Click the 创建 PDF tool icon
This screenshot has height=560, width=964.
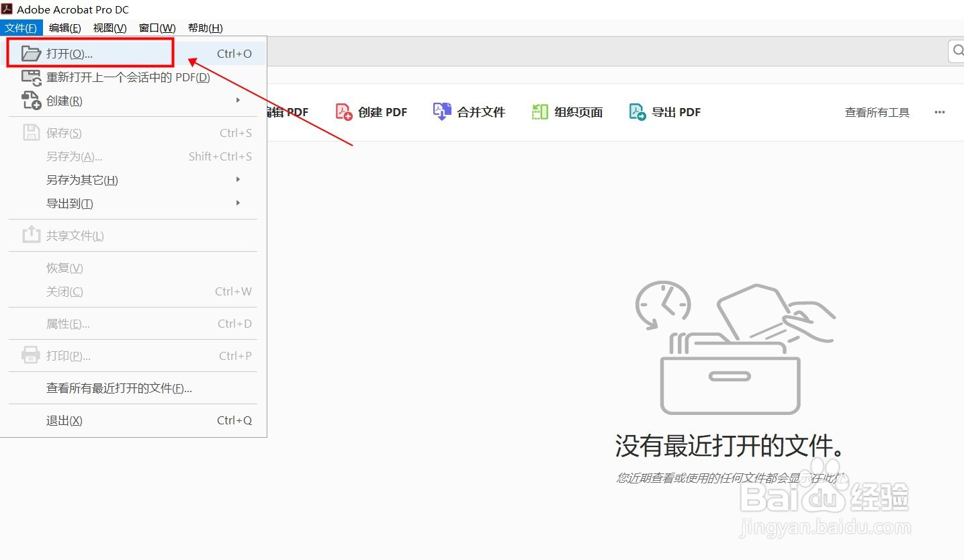[x=344, y=112]
